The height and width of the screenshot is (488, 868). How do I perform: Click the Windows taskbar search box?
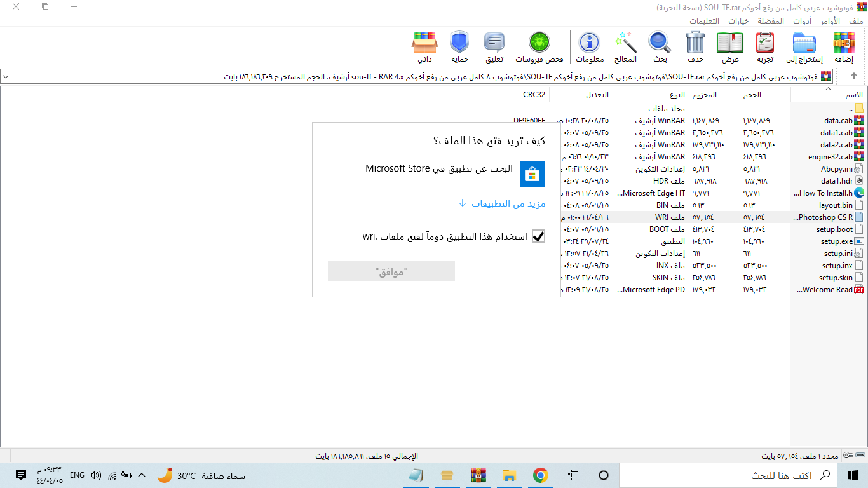[x=728, y=475]
